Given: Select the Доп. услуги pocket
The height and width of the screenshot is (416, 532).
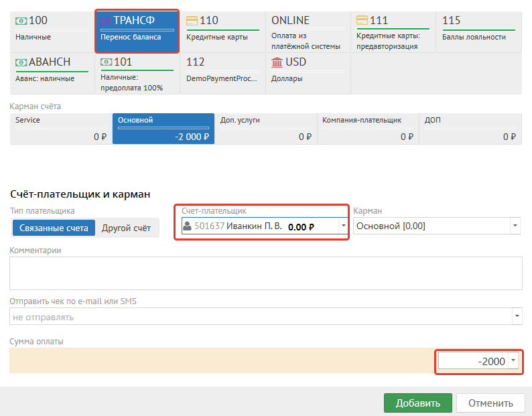Looking at the screenshot, I should pos(265,129).
